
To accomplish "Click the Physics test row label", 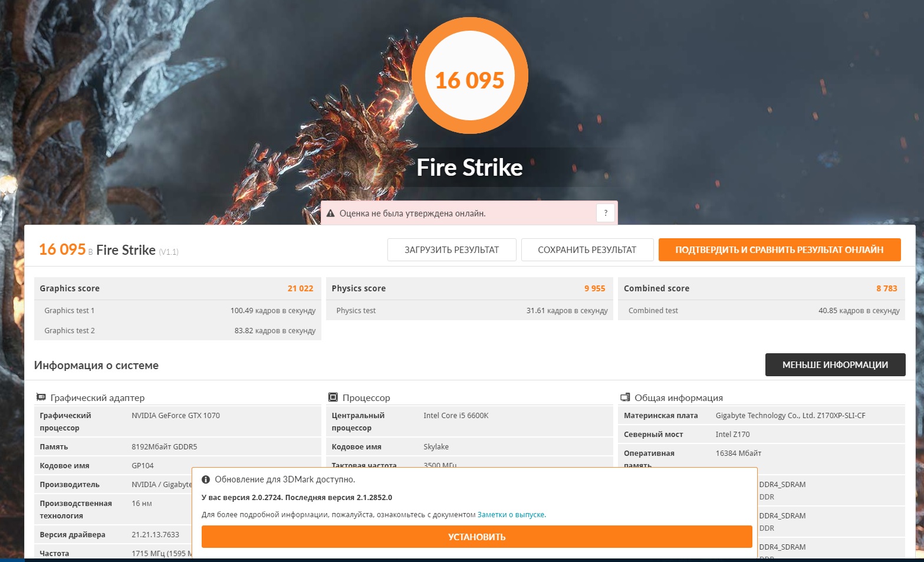I will [356, 310].
